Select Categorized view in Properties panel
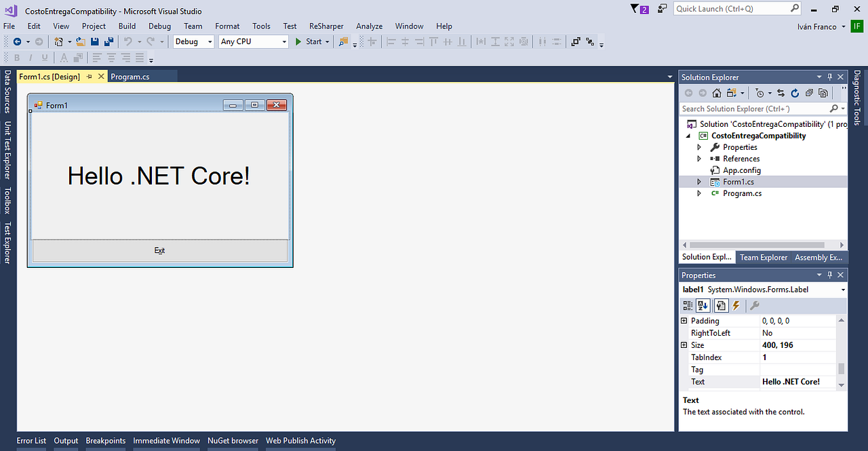The image size is (868, 451). [688, 305]
